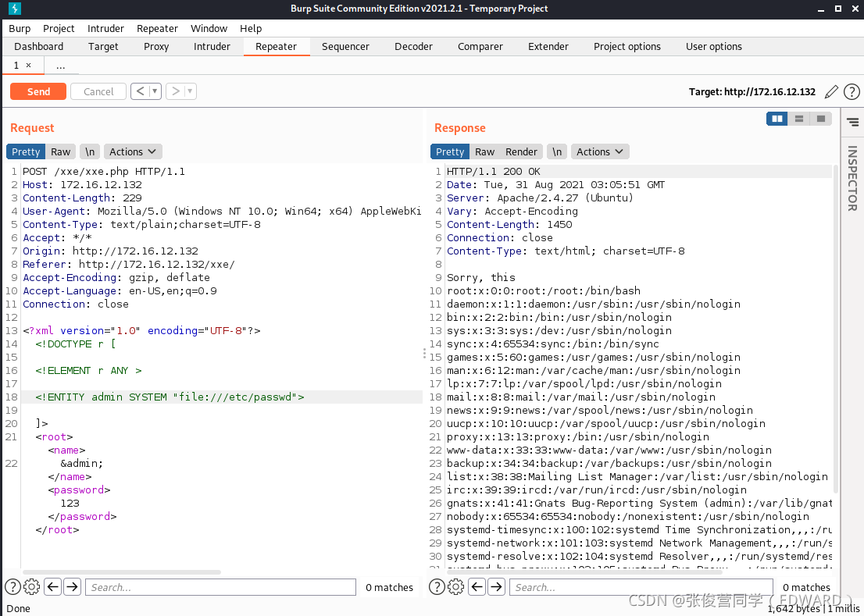Open the Help menu

(251, 29)
